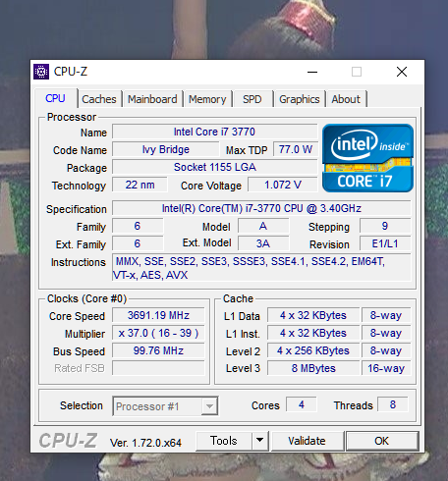The width and height of the screenshot is (448, 481).
Task: Click the empty Rated FSB field
Action: pyautogui.click(x=158, y=368)
